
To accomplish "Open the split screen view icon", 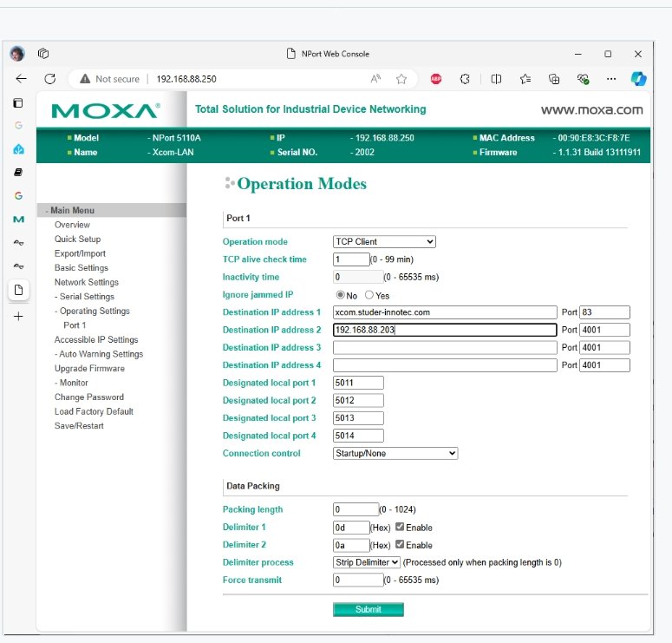I will 496,79.
